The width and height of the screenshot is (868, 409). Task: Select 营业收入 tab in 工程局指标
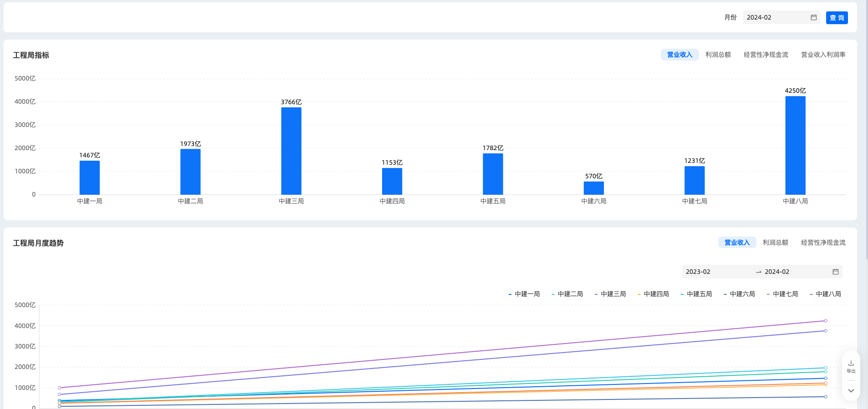pyautogui.click(x=679, y=55)
